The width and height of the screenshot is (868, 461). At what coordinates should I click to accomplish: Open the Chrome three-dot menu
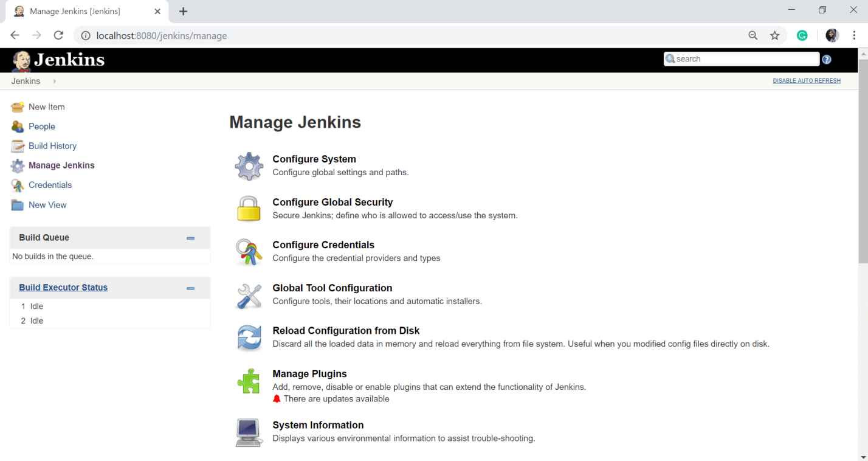pos(854,35)
